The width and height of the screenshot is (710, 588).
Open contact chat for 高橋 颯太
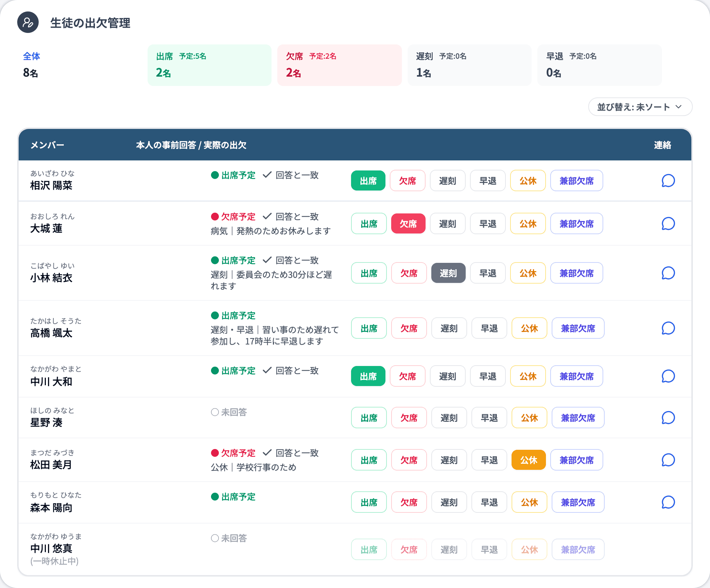coord(668,328)
